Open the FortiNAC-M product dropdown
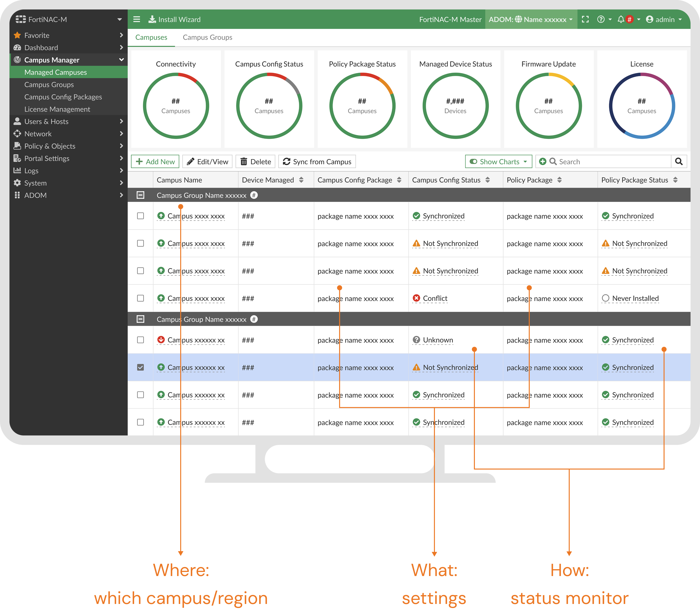The width and height of the screenshot is (700, 612). point(119,19)
